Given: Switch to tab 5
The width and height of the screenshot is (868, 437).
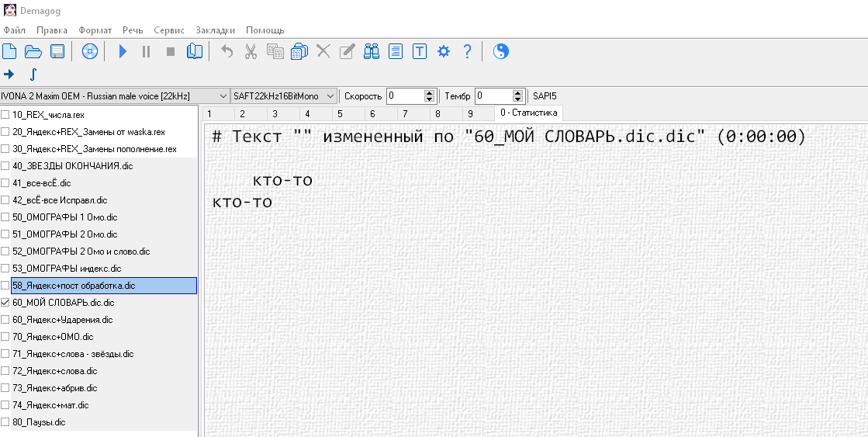Looking at the screenshot, I should click(339, 113).
